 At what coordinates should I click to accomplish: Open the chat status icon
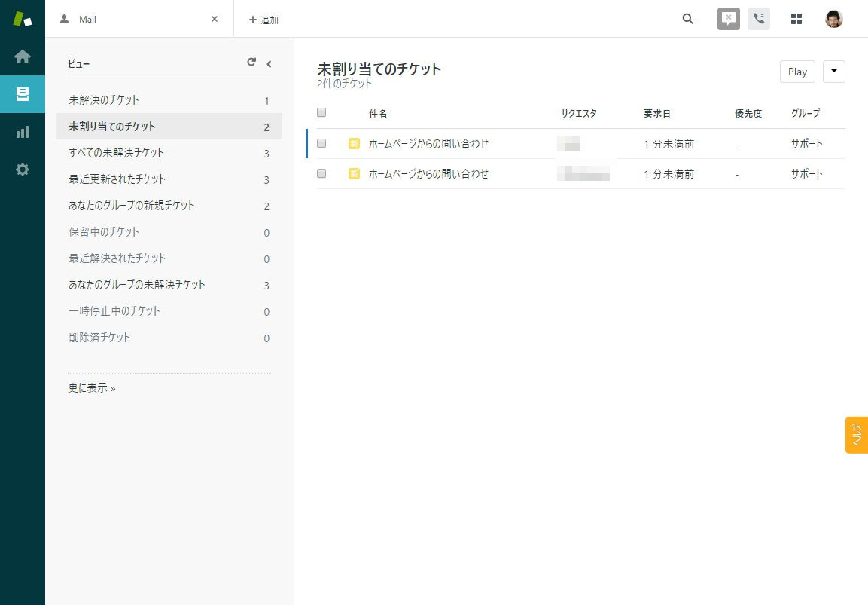click(x=728, y=19)
